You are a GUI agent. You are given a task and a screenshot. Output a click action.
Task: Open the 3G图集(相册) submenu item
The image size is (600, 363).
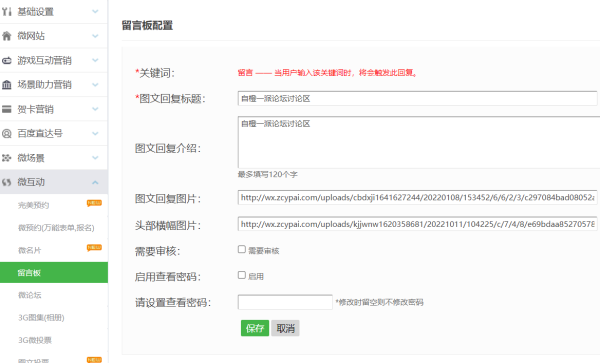pyautogui.click(x=41, y=318)
